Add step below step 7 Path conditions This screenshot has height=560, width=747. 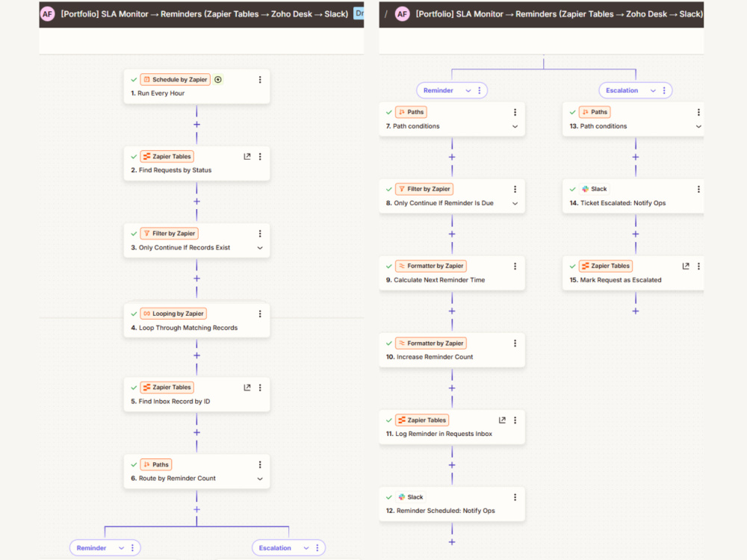[452, 157]
